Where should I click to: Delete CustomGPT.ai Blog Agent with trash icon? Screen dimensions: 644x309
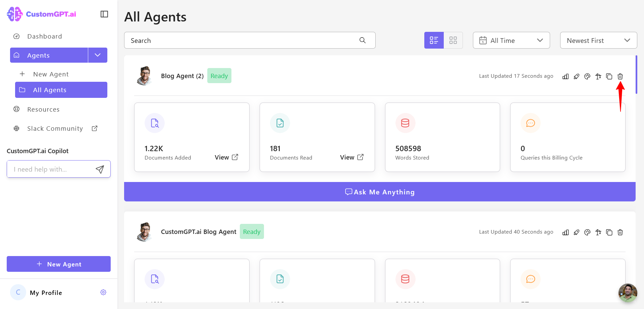pyautogui.click(x=620, y=232)
